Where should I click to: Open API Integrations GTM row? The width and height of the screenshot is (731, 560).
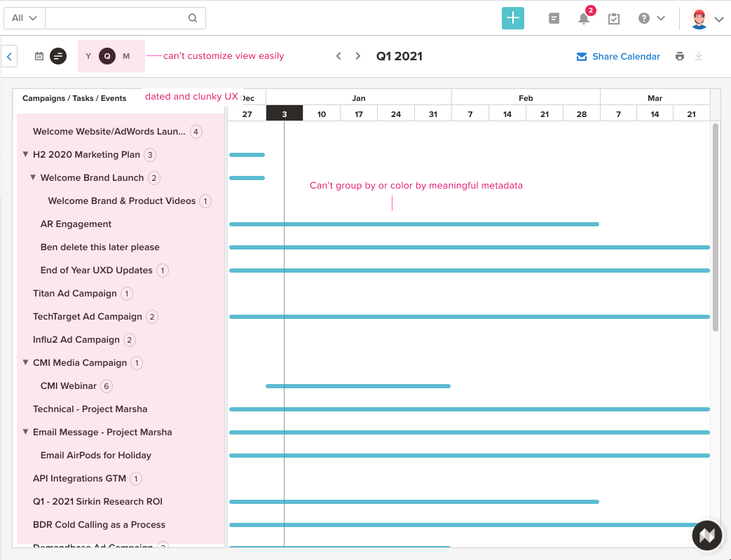[79, 479]
